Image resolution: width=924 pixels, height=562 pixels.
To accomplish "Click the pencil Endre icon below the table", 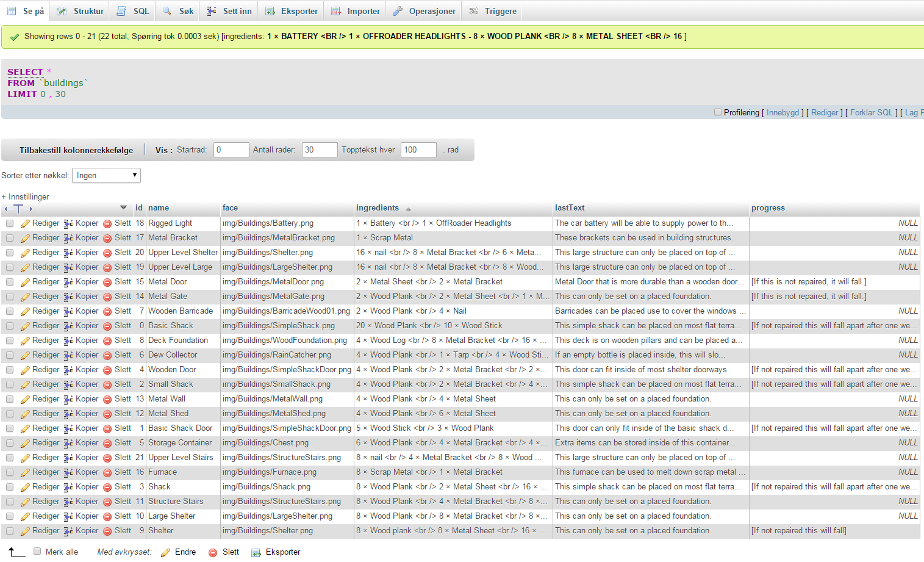I will coord(165,552).
